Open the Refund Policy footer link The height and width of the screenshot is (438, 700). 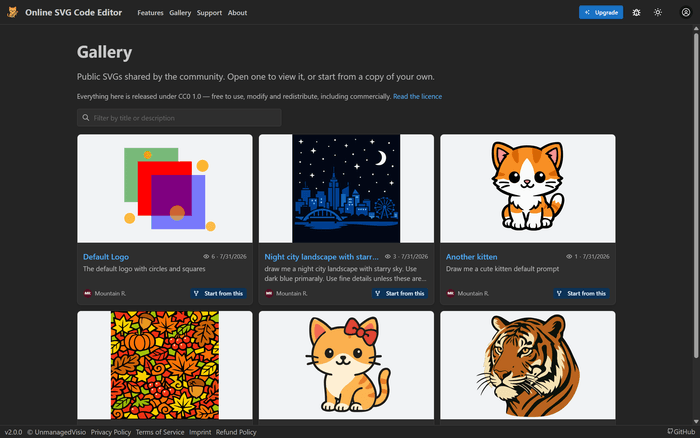(236, 432)
